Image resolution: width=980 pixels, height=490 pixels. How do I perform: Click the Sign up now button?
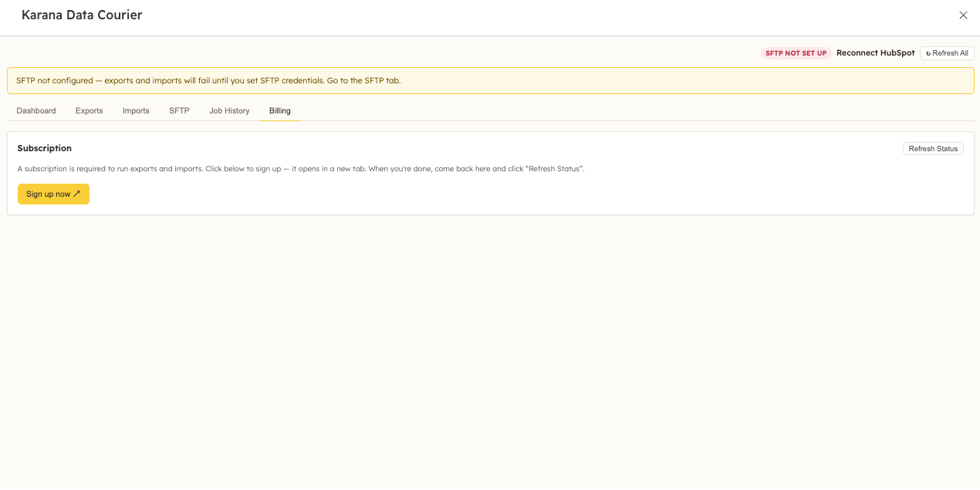[53, 194]
